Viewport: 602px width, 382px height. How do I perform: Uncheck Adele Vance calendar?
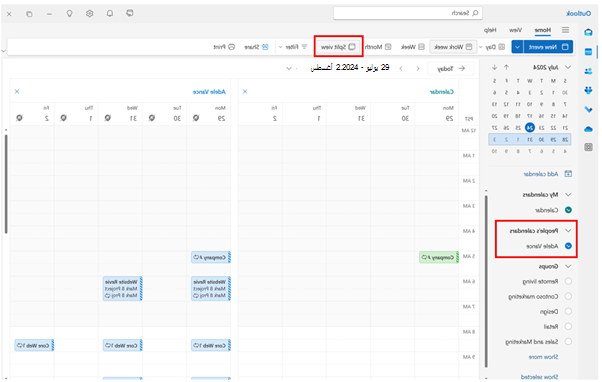(568, 246)
